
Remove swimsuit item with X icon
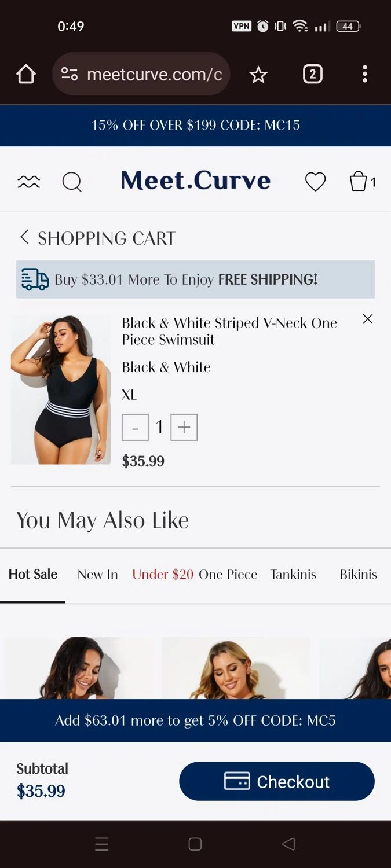[367, 319]
